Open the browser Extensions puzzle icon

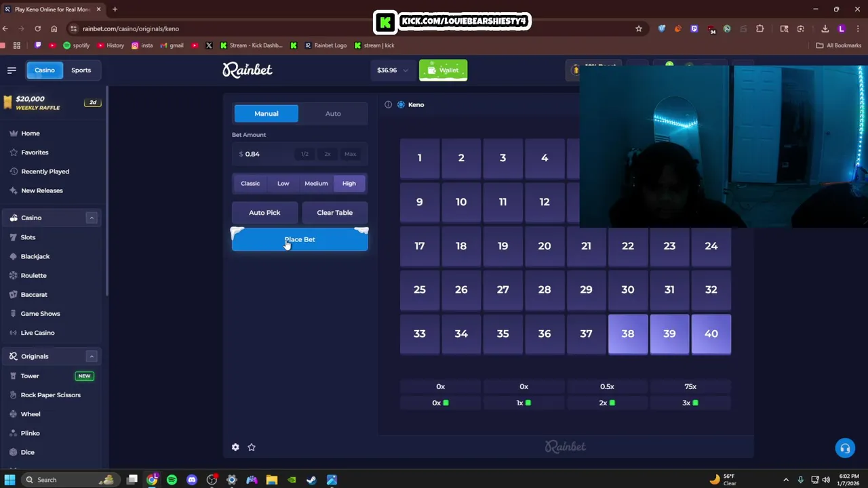coord(759,28)
